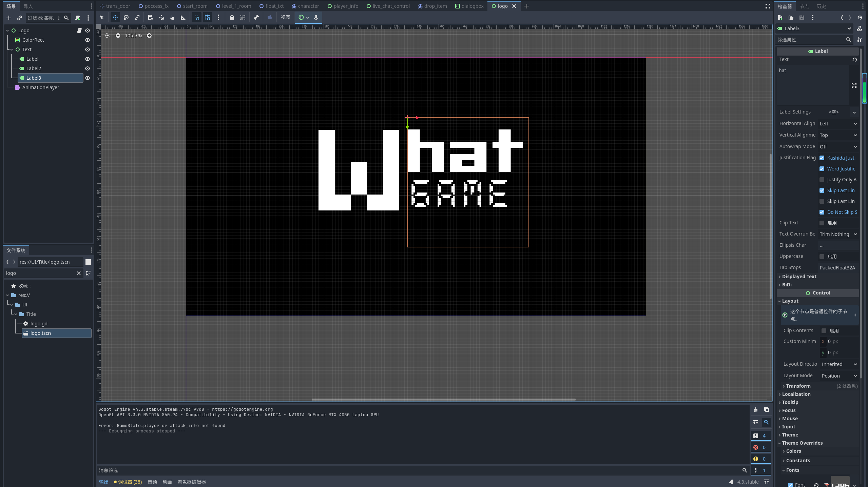Select the Ruler measurement tool
This screenshot has width=868, height=487.
click(x=183, y=17)
